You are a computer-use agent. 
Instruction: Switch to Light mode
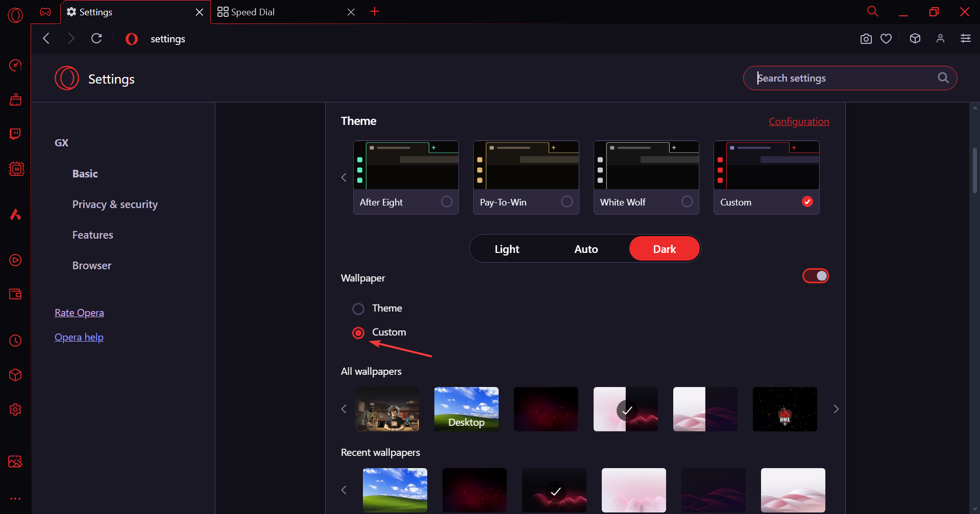[507, 249]
